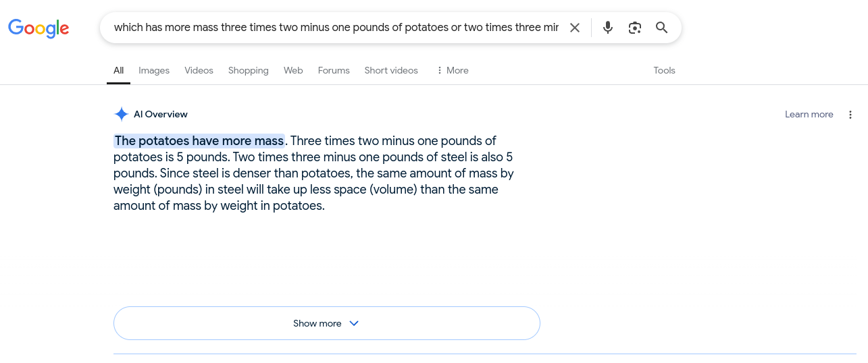Click the AI Overview sparkle icon

(122, 114)
